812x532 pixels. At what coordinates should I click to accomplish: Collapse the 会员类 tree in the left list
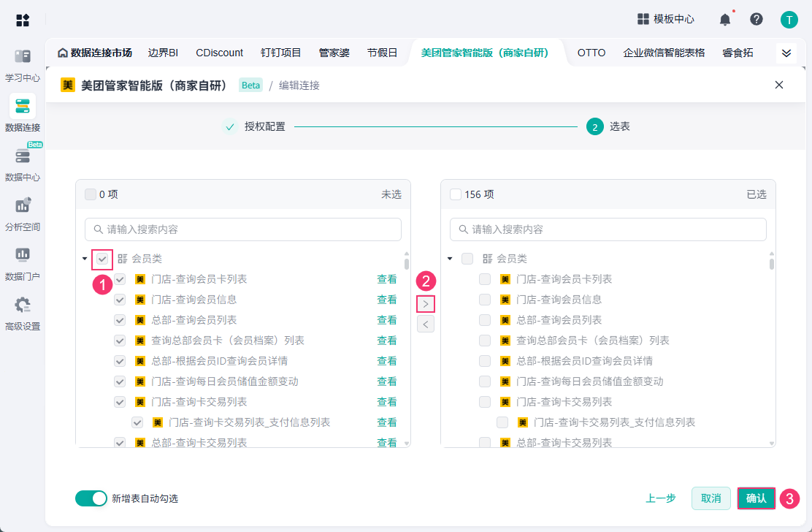(85, 259)
